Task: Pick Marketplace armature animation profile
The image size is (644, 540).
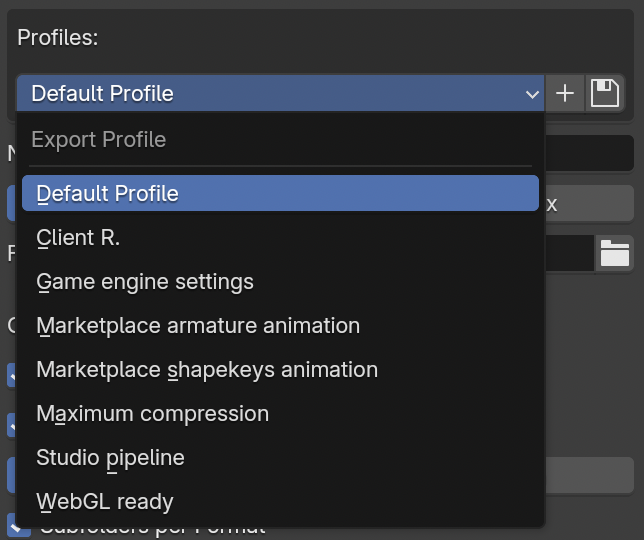Action: point(280,325)
